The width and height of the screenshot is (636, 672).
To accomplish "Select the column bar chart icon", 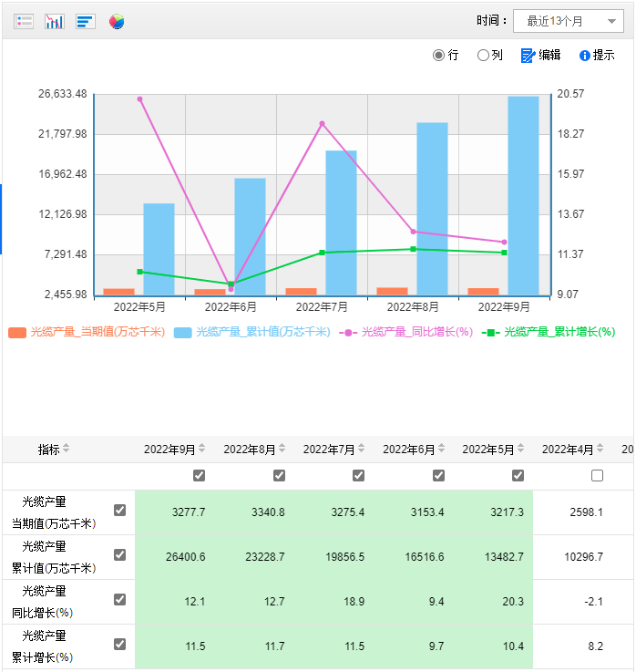I will pos(55,21).
